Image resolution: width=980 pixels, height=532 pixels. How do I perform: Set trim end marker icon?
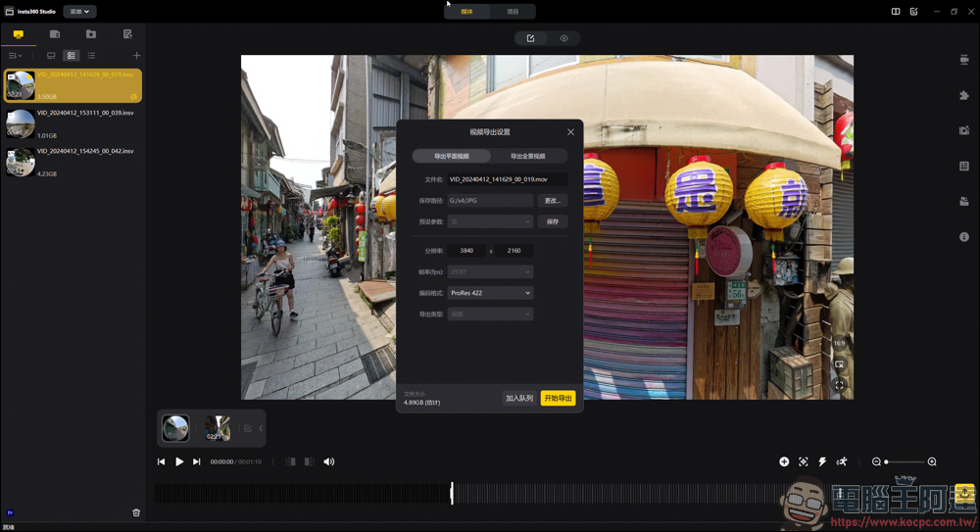(x=309, y=462)
